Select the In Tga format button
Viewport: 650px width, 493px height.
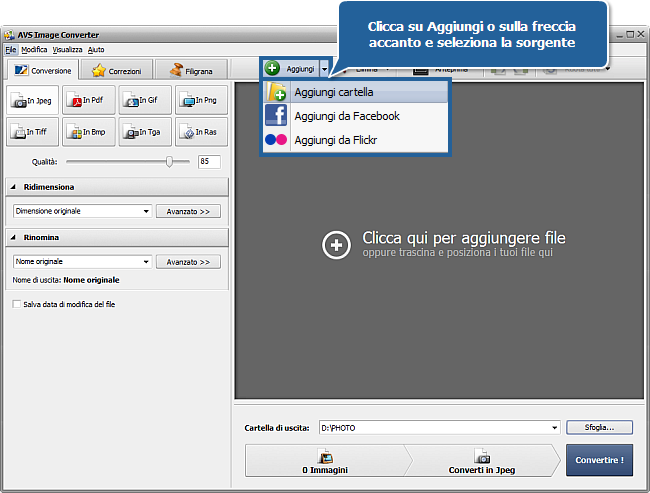click(145, 132)
